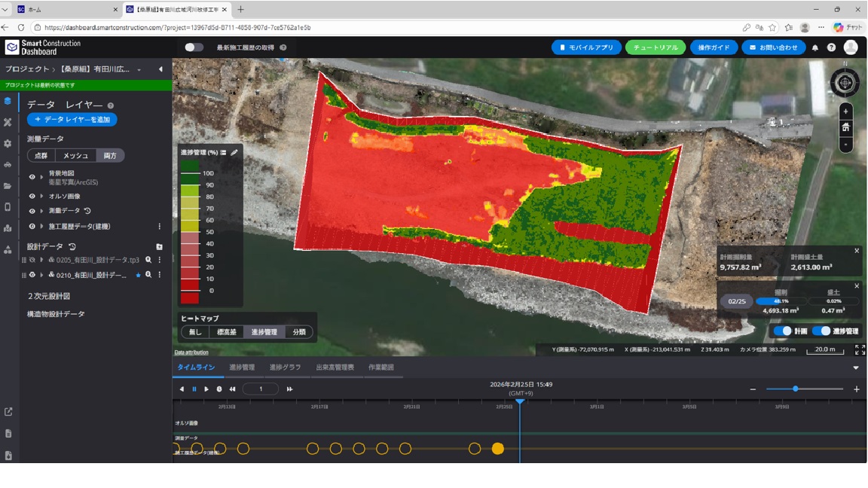The width and height of the screenshot is (868, 488).
Task: Expand the オルソ画像 tree row
Action: click(41, 197)
